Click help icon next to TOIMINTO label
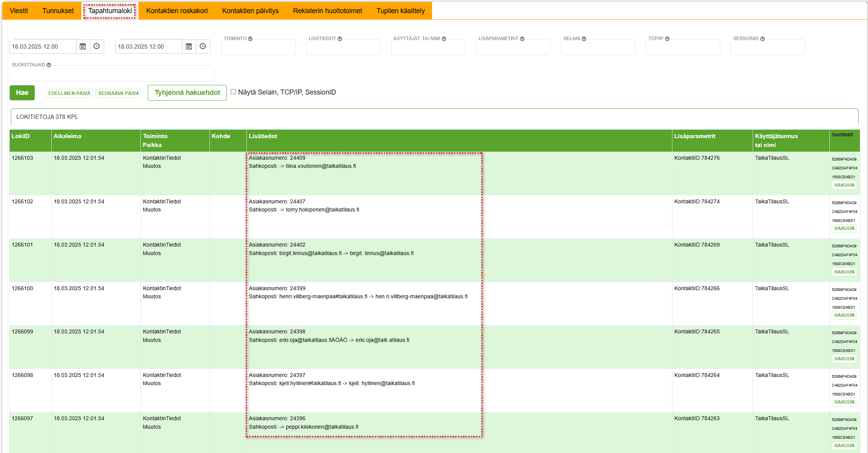Screen dimensions: 868x453 pos(250,39)
